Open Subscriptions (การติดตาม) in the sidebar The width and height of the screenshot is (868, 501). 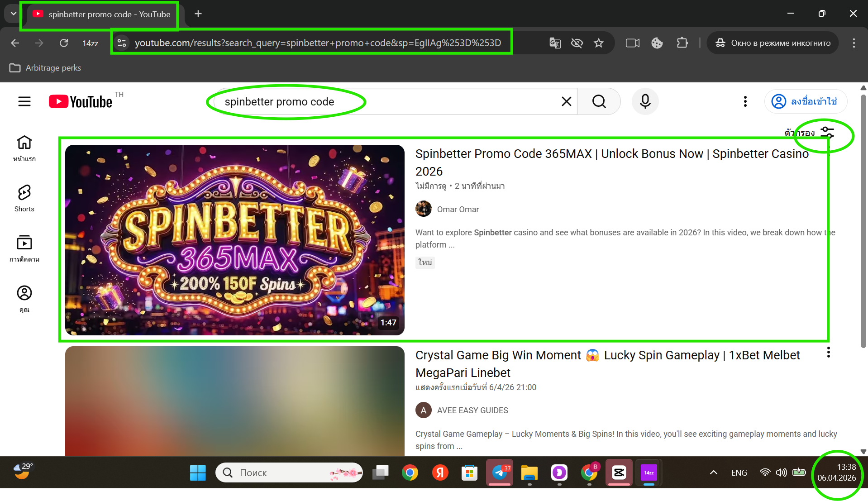point(24,249)
